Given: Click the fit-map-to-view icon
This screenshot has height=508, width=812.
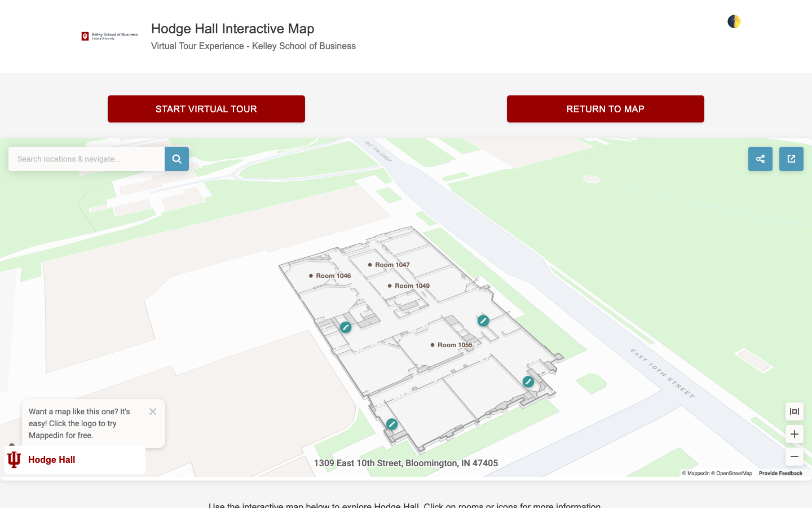Looking at the screenshot, I should click(x=794, y=411).
